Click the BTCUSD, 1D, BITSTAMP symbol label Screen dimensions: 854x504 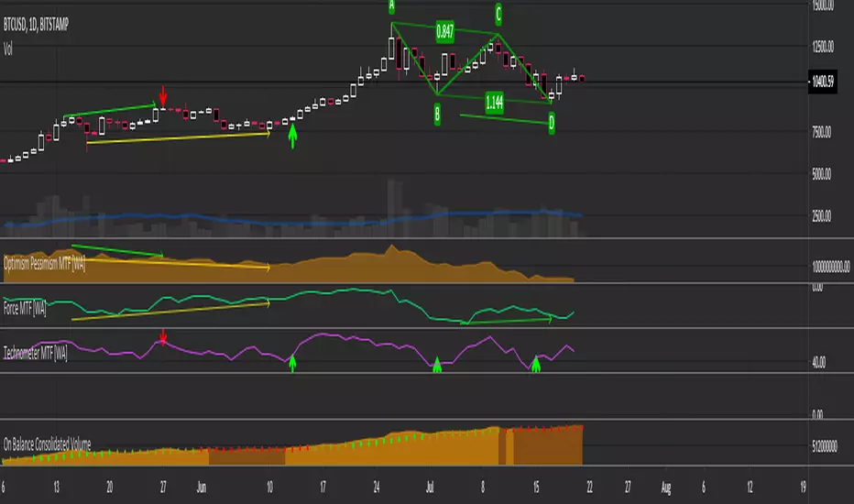tap(36, 25)
